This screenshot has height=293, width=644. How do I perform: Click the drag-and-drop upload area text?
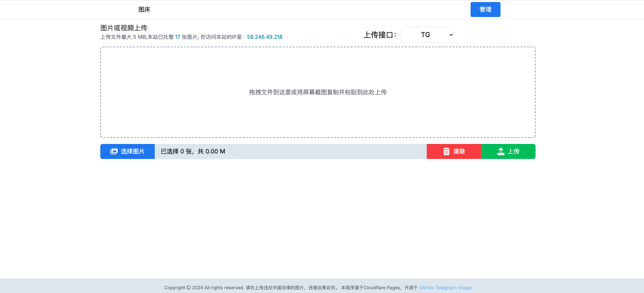tap(318, 92)
